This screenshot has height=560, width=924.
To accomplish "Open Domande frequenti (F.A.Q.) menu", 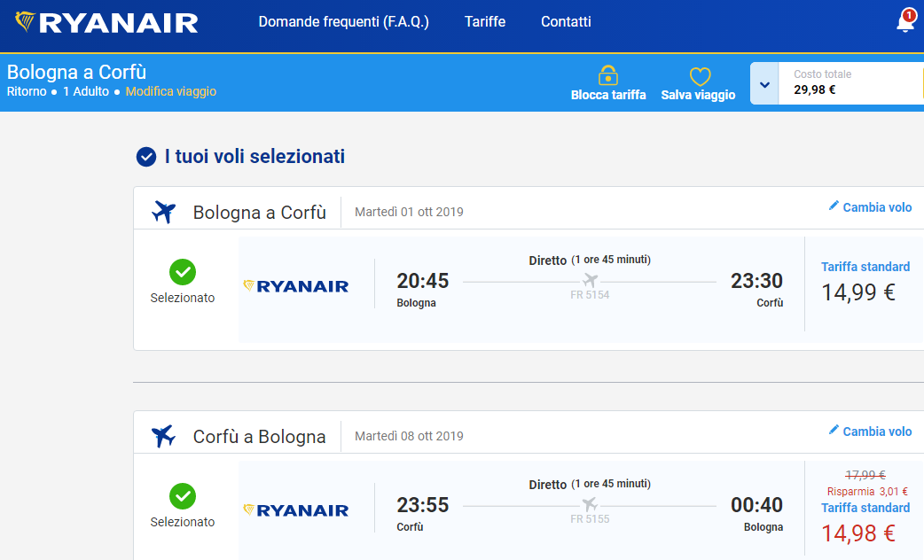I will pos(343,22).
